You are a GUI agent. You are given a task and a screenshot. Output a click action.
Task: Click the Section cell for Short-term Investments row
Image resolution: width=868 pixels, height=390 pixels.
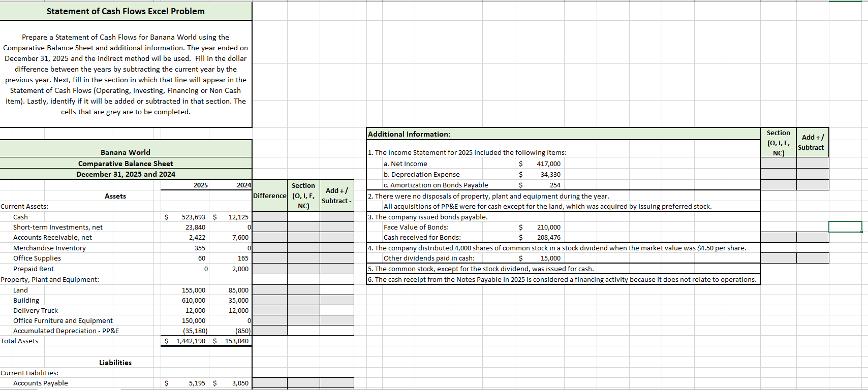303,227
